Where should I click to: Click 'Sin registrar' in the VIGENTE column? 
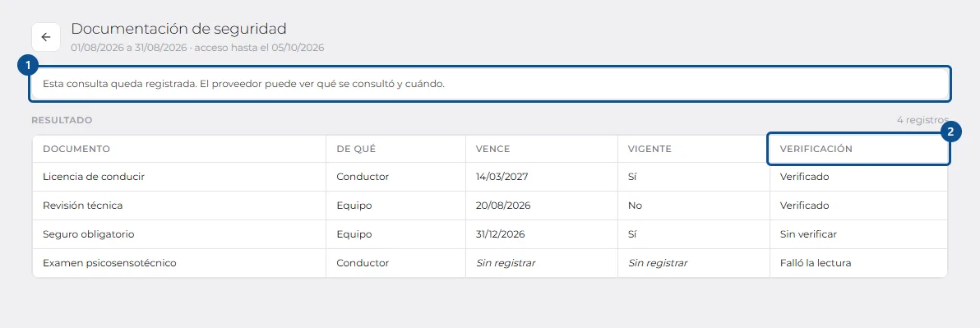click(658, 263)
